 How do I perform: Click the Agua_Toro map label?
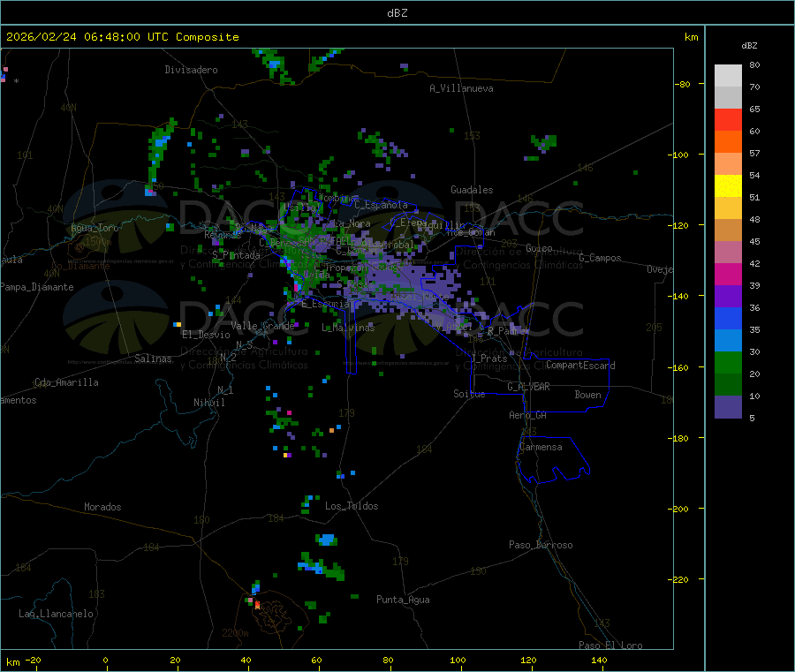pyautogui.click(x=95, y=228)
